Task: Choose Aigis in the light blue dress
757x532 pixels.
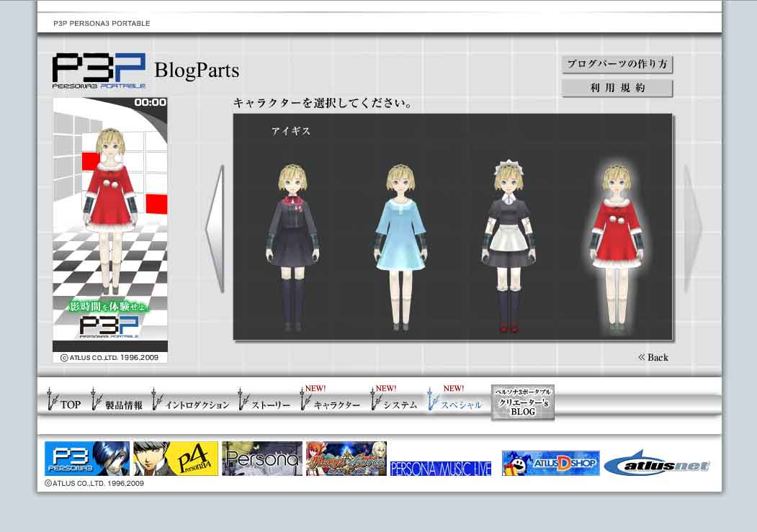Action: click(x=400, y=248)
